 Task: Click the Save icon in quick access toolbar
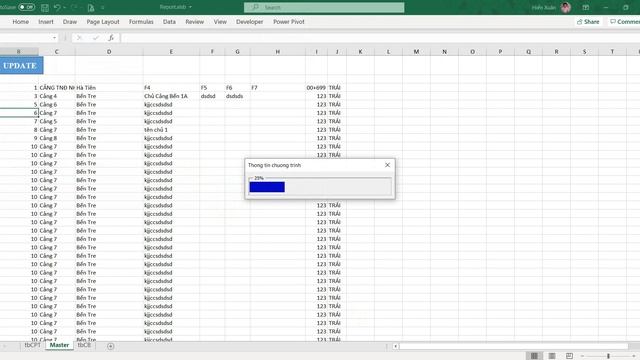pyautogui.click(x=45, y=7)
